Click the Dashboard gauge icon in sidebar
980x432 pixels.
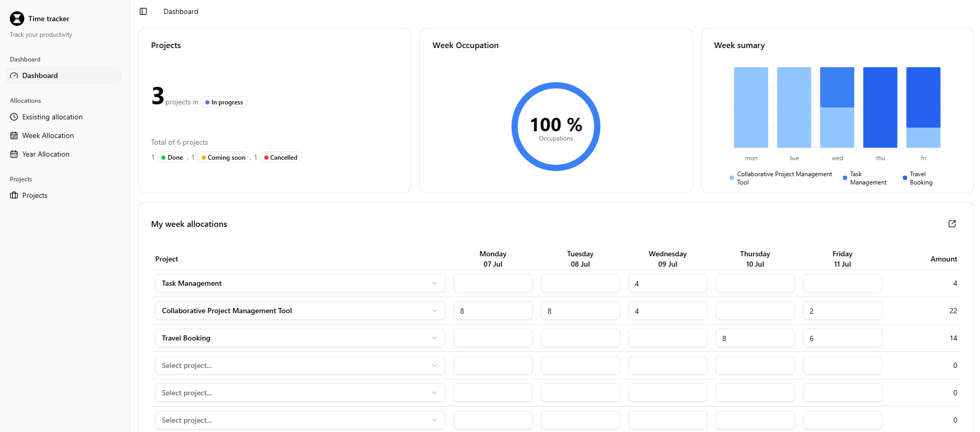click(x=14, y=75)
